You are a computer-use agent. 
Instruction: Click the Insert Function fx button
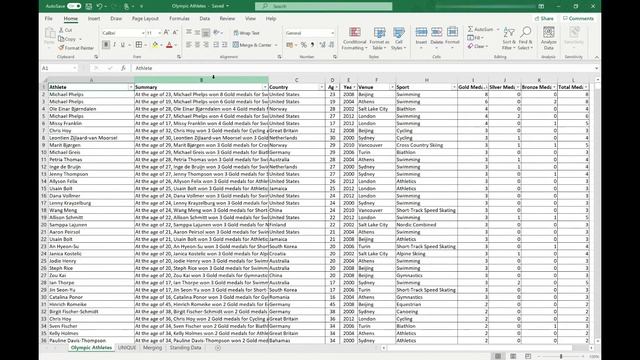[123, 68]
